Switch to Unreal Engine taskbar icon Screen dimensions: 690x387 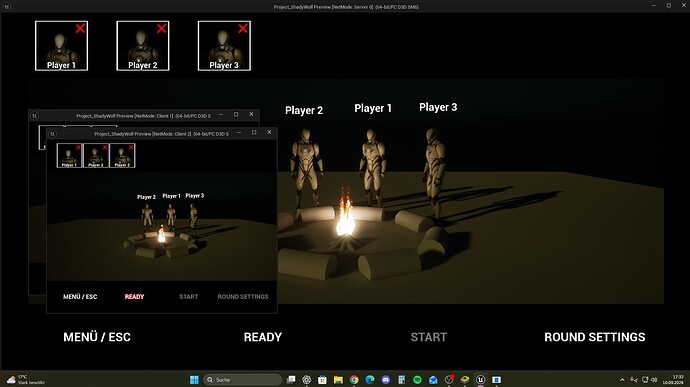(x=481, y=380)
